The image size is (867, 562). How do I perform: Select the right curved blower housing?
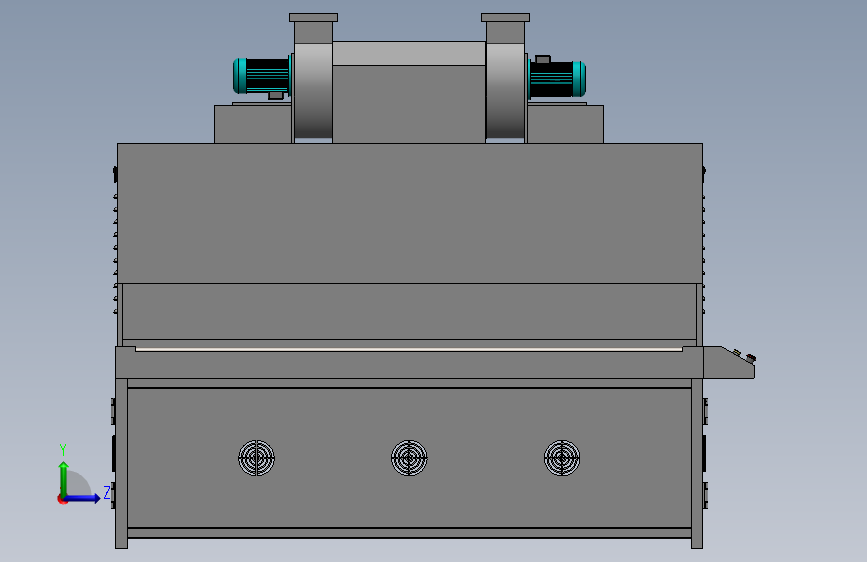505,91
